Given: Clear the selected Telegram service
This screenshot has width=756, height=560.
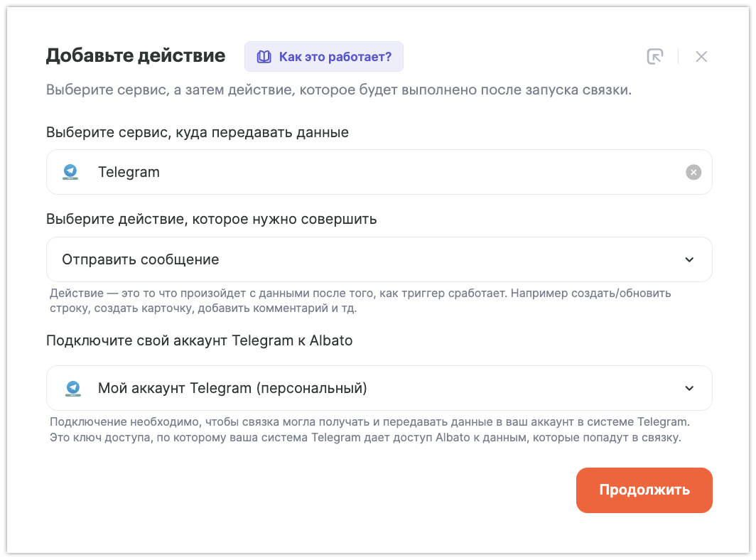Looking at the screenshot, I should coord(693,172).
